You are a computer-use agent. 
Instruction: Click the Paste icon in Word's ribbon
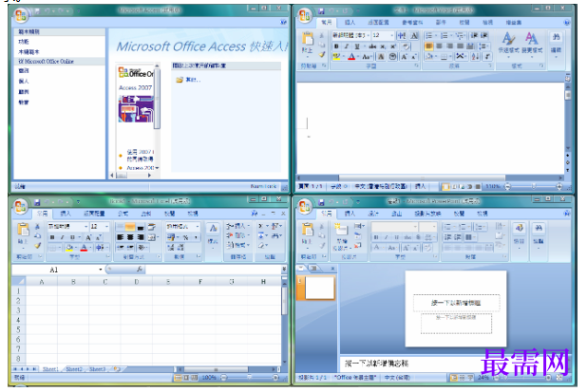tap(308, 39)
